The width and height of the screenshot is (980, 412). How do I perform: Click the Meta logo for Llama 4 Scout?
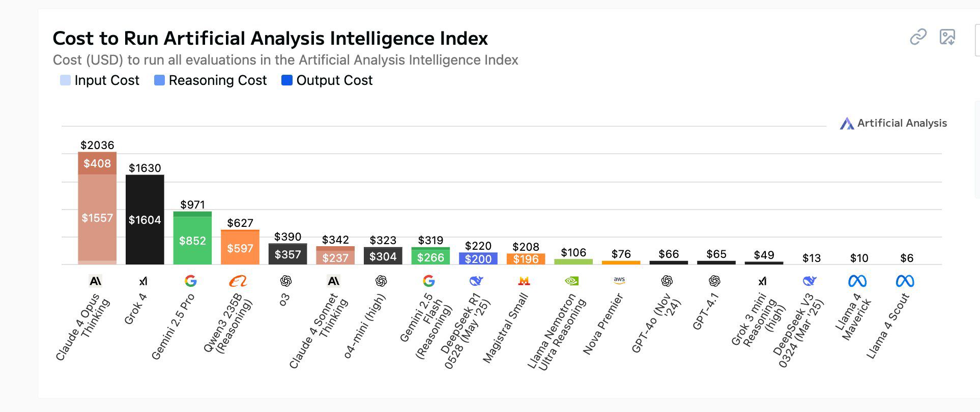coord(905,281)
